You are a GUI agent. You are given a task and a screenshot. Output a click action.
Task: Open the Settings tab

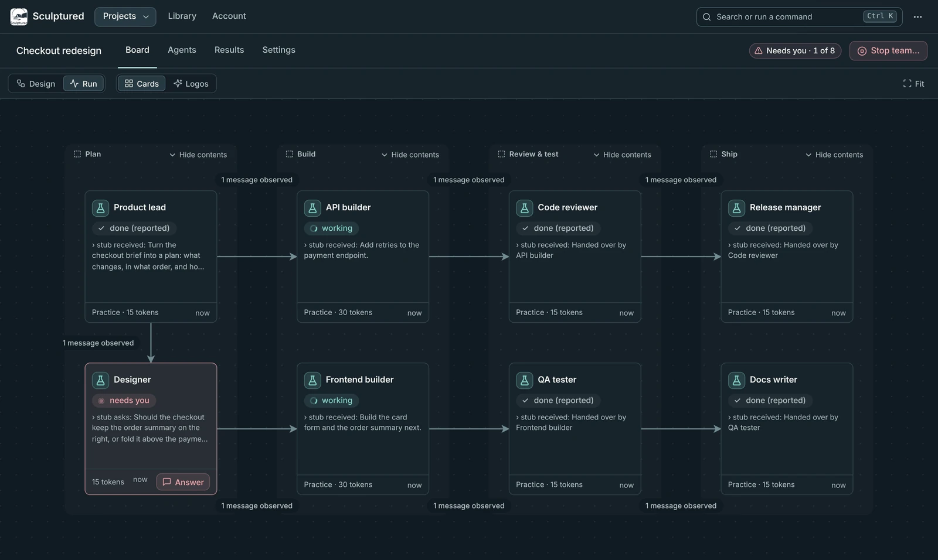coord(279,50)
